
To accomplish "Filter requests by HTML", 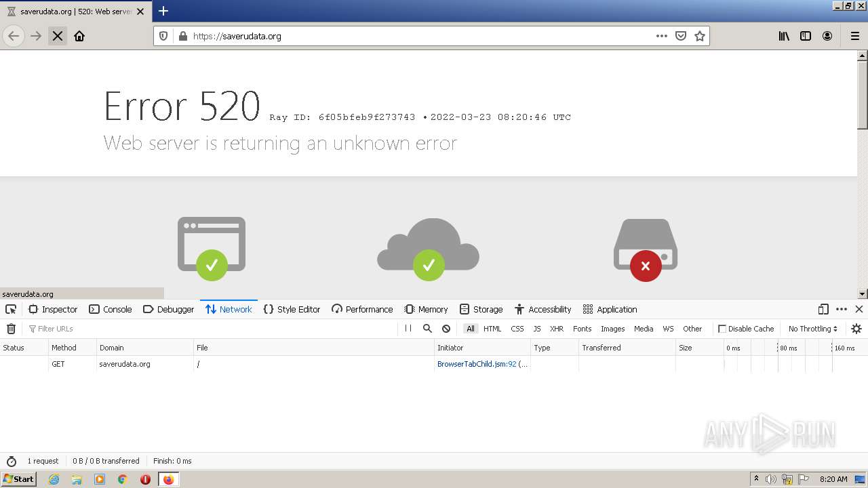I will [492, 329].
